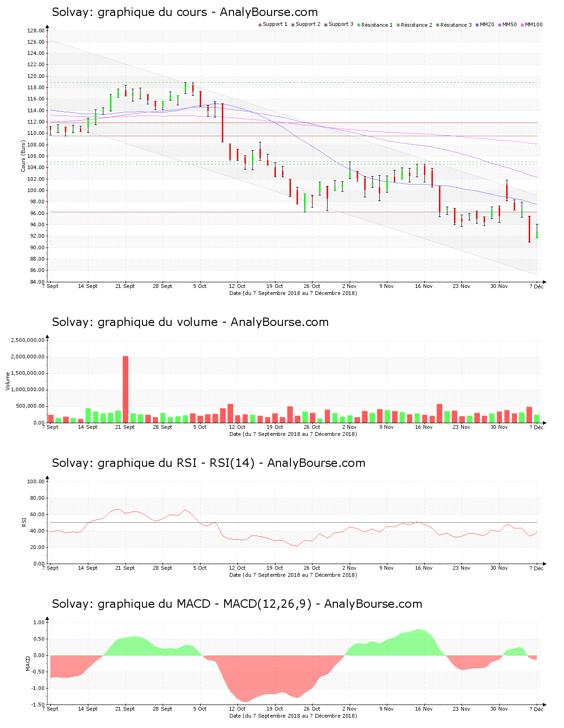564x728 pixels.
Task: Pick the MM50 purple legend square
Action: pyautogui.click(x=500, y=25)
